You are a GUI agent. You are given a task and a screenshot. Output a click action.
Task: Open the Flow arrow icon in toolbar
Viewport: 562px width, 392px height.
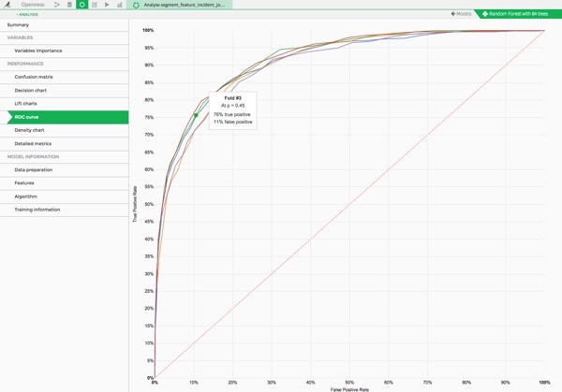pyautogui.click(x=56, y=5)
